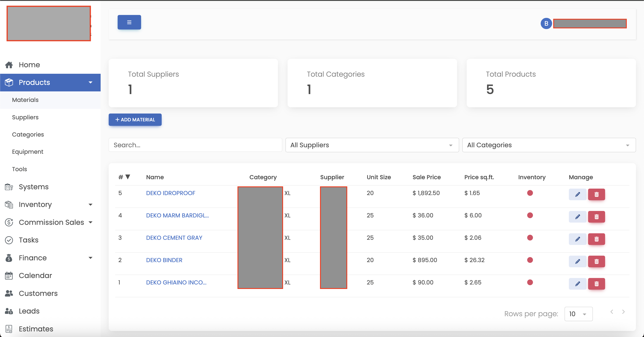The image size is (644, 337).
Task: Open the DEKO CEMENT GRAY product link
Action: [174, 238]
